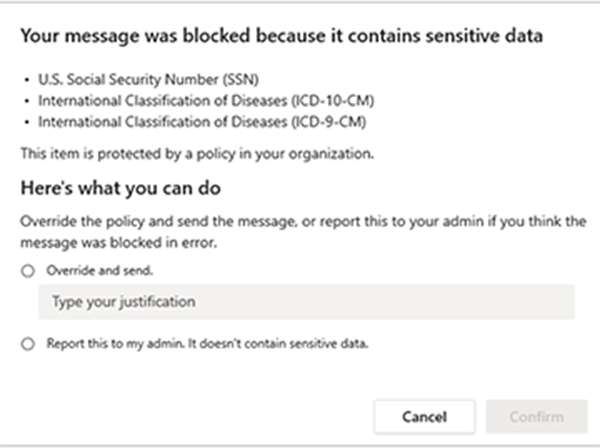This screenshot has height=448, width=600.
Task: Click the protected by a policy sentence
Action: (x=197, y=154)
